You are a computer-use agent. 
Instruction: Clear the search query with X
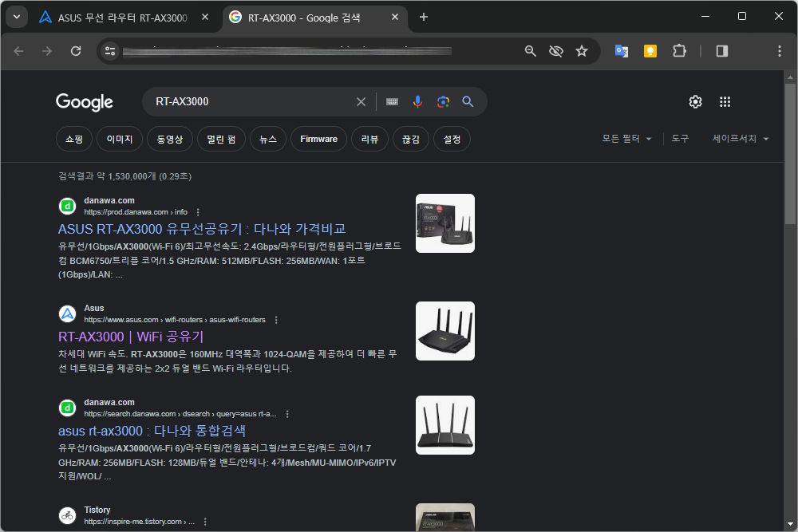click(x=361, y=102)
